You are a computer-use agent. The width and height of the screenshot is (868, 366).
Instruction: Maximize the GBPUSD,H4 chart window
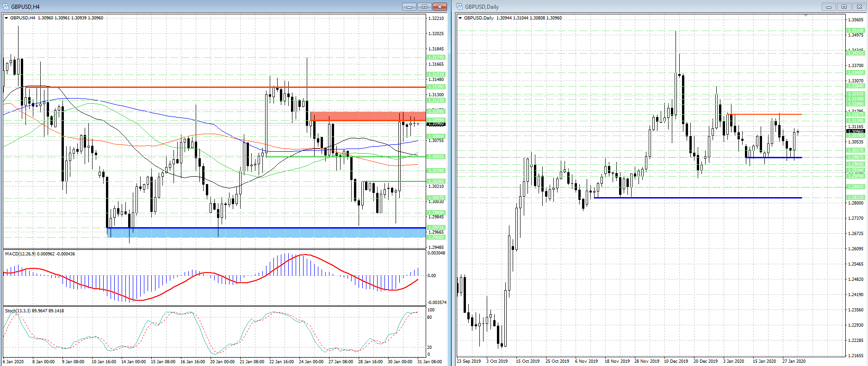coord(424,6)
